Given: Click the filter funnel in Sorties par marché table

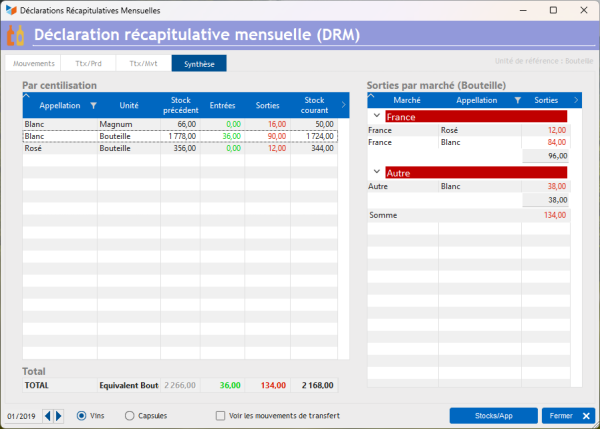Looking at the screenshot, I should coord(517,100).
